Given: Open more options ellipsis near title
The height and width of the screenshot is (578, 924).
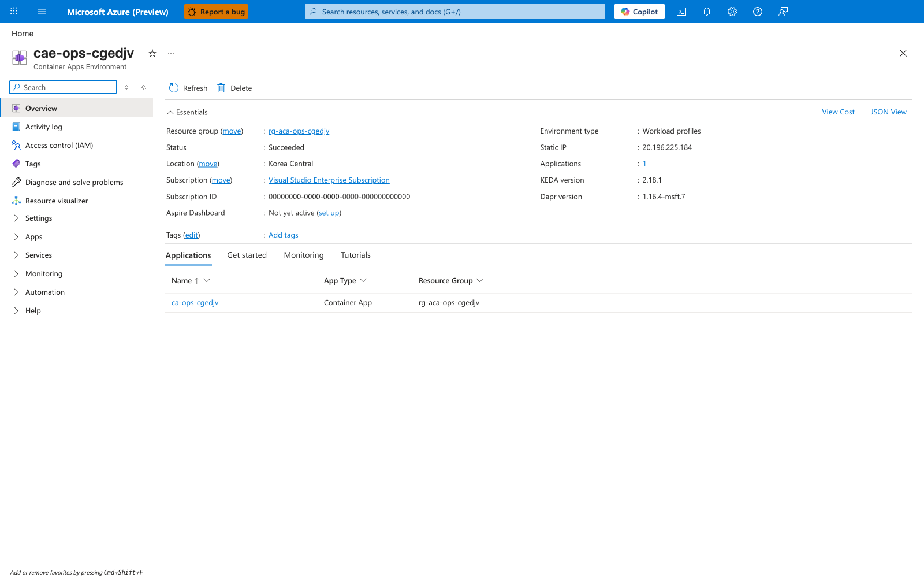Looking at the screenshot, I should click(171, 53).
